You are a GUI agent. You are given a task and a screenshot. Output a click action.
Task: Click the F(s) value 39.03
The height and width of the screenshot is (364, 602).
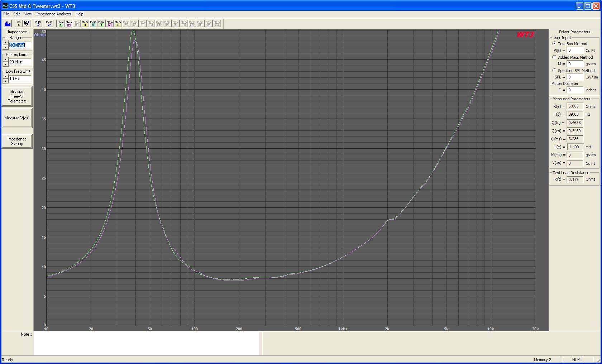[x=575, y=114]
